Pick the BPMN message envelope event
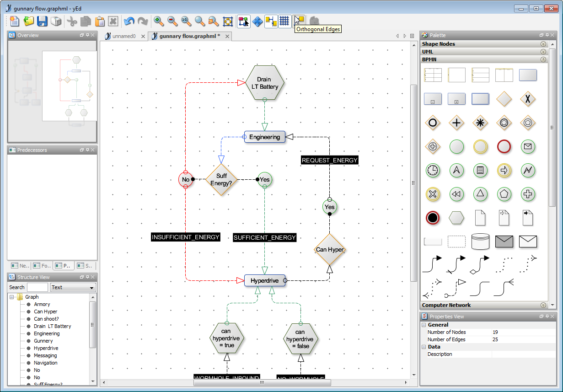The image size is (563, 392). click(528, 146)
